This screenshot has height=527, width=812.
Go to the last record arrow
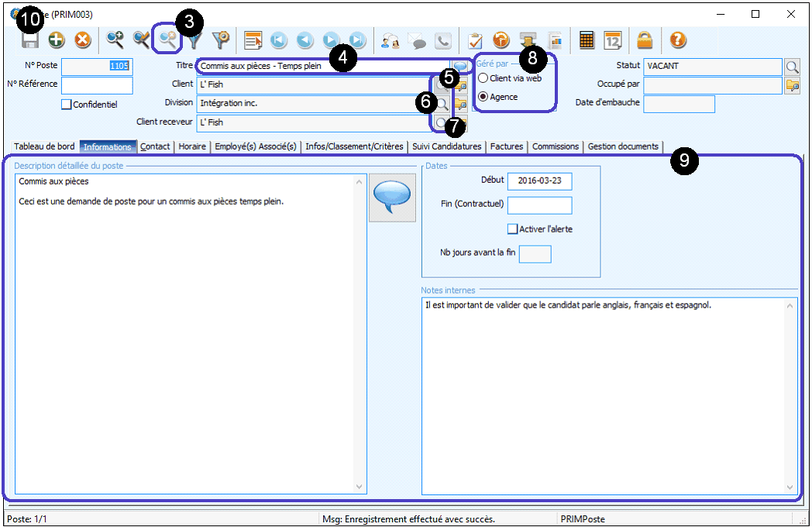357,40
